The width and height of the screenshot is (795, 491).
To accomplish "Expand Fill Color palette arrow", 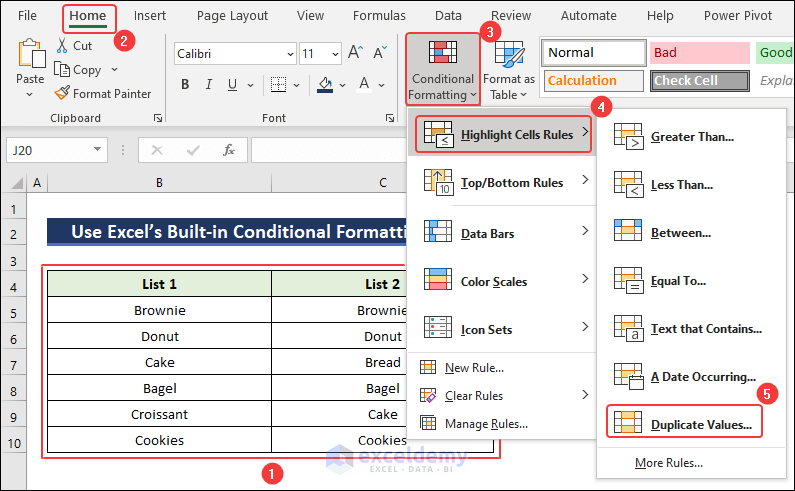I will tap(343, 85).
